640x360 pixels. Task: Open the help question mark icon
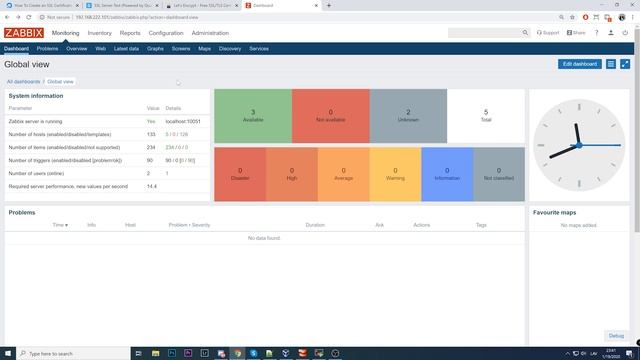click(596, 33)
